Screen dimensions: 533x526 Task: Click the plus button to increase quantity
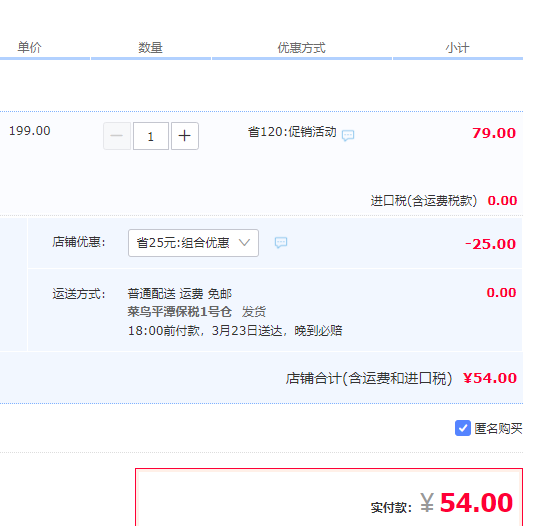coord(185,136)
